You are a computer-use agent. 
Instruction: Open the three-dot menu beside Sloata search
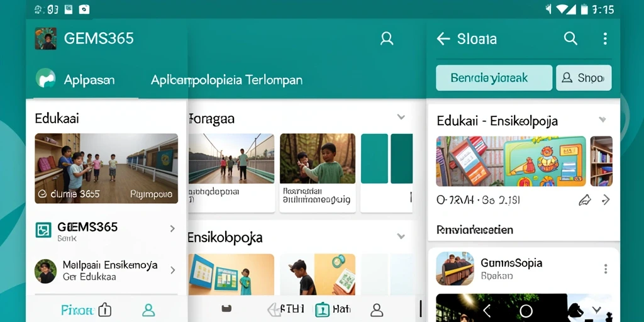(x=605, y=38)
